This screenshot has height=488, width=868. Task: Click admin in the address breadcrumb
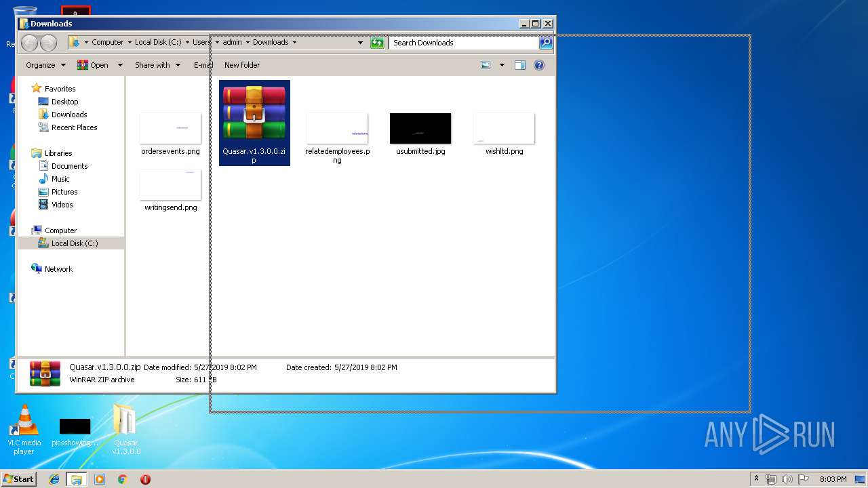coord(233,42)
